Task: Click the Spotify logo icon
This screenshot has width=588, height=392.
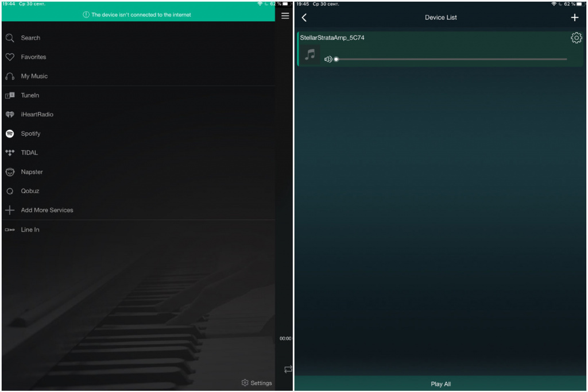Action: coord(10,134)
